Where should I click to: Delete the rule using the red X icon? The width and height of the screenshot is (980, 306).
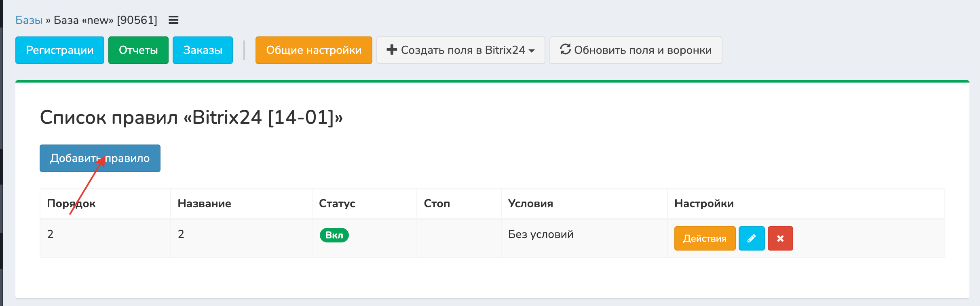point(780,238)
